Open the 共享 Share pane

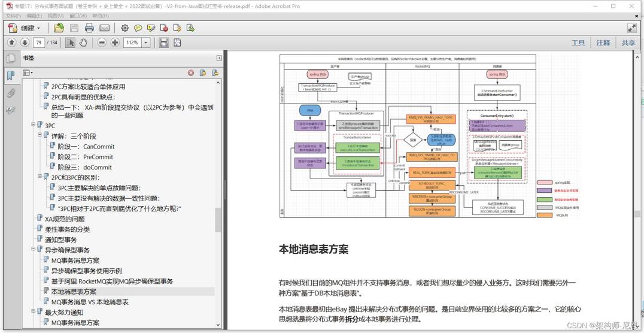[x=628, y=43]
